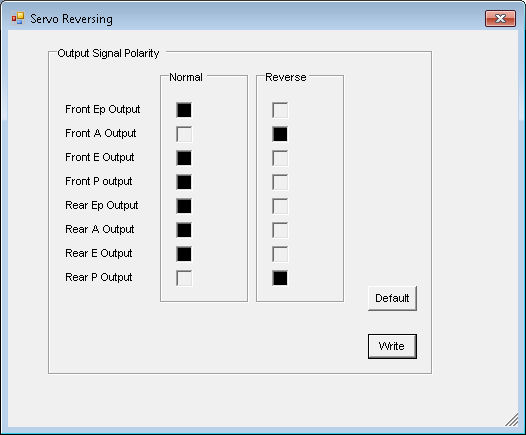This screenshot has height=435, width=526.
Task: Toggle Reverse checkbox for Front A Output
Action: [x=280, y=134]
